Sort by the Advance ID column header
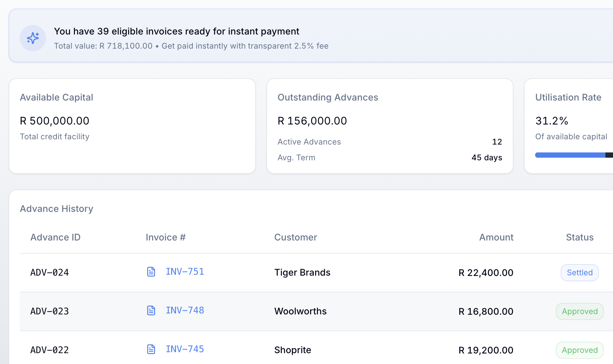The width and height of the screenshot is (613, 364). [56, 237]
